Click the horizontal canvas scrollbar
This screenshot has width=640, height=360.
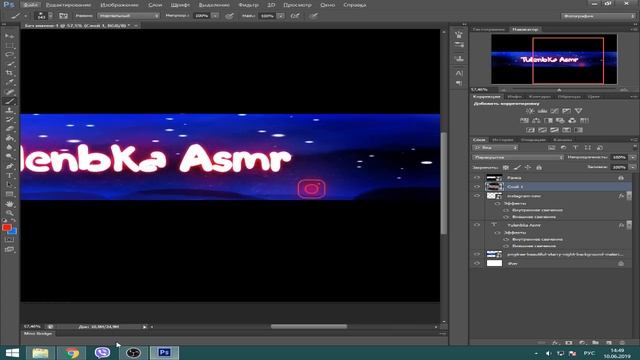click(x=309, y=327)
